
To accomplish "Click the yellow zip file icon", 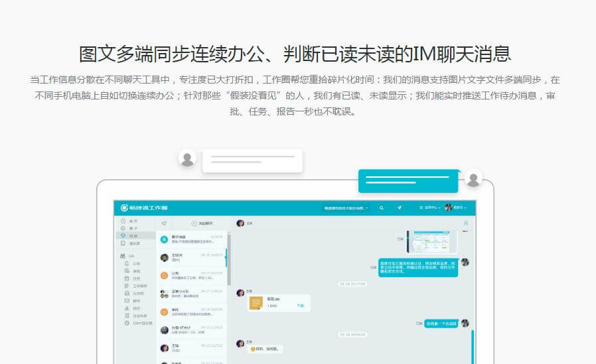I will [256, 303].
